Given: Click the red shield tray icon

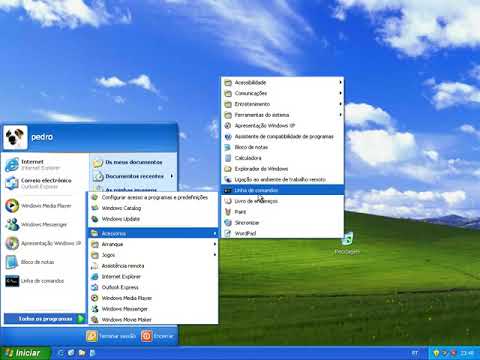Looking at the screenshot, I should point(454,353).
